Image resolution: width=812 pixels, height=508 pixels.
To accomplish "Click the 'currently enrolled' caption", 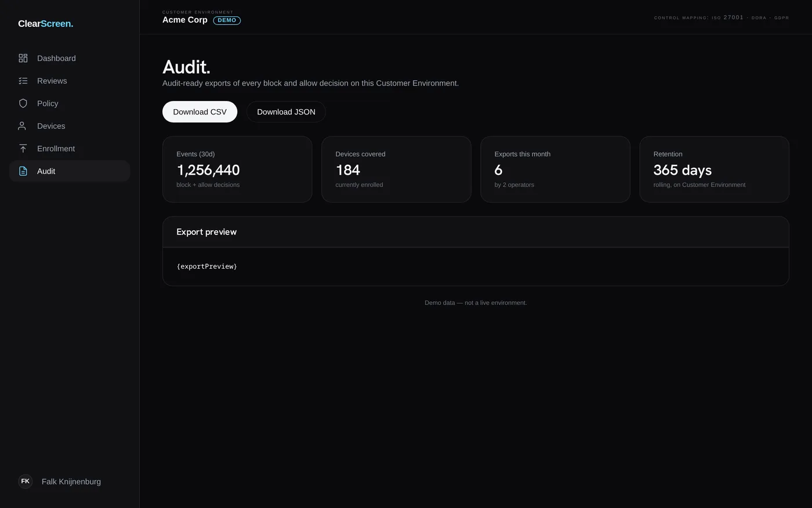I will 359,185.
